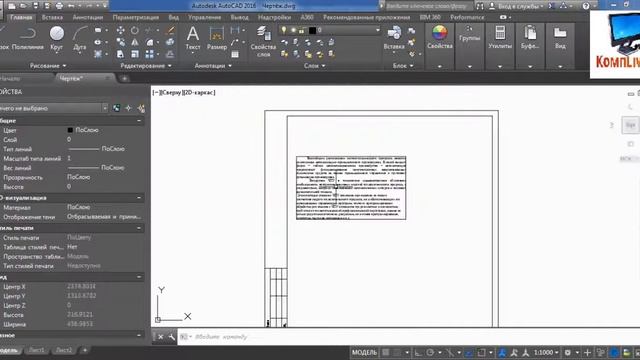Viewport: 640px width, 360px height.
Task: Click the Insert block (Вставка) icon
Action: 394,38
